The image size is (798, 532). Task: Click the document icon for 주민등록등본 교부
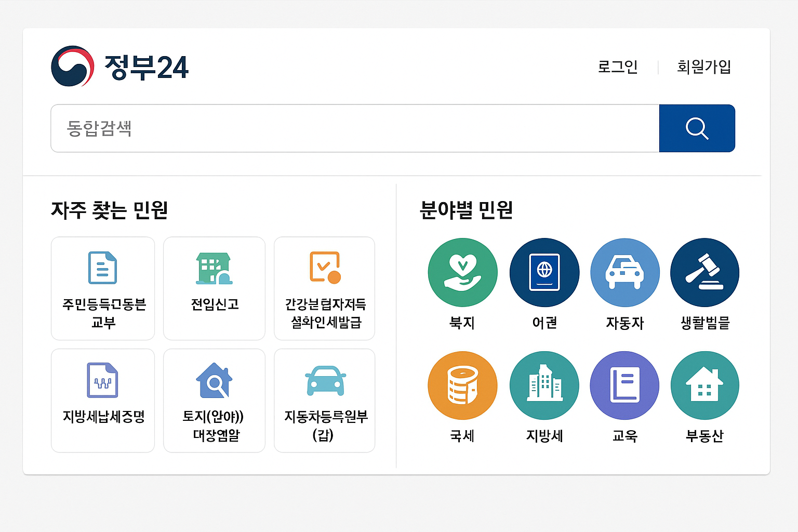tap(102, 268)
